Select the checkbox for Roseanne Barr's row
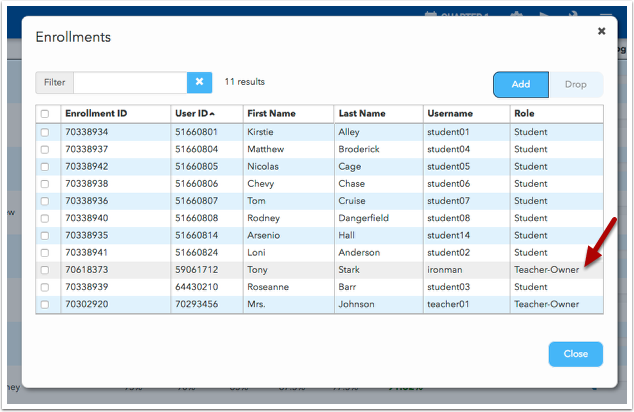Screen dimensions: 634x412 click(x=44, y=287)
